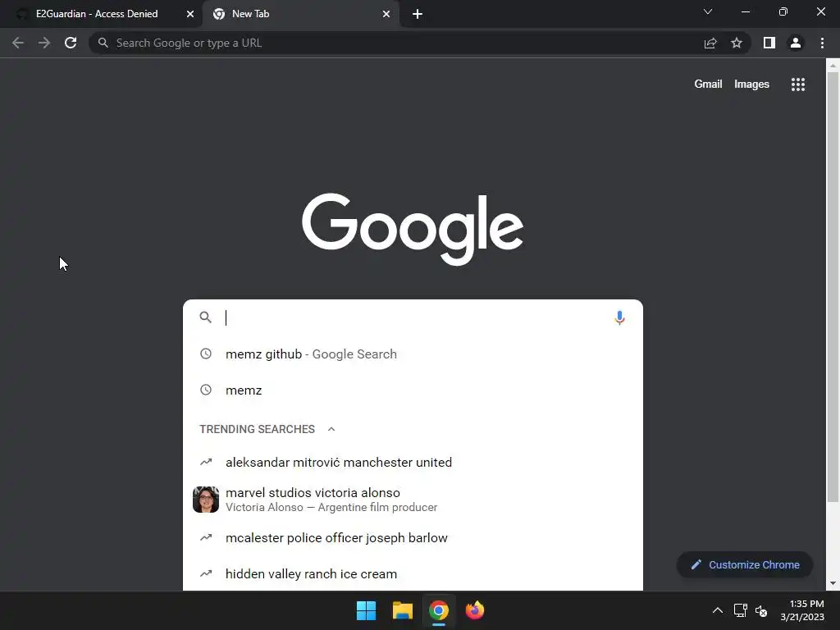Viewport: 840px width, 630px height.
Task: Open the Chrome side panel
Action: tap(769, 43)
